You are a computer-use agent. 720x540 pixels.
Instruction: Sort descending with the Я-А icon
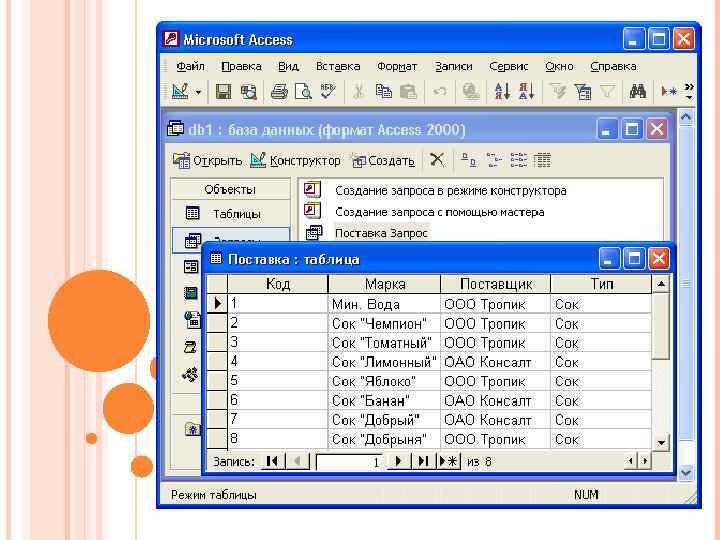[526, 91]
